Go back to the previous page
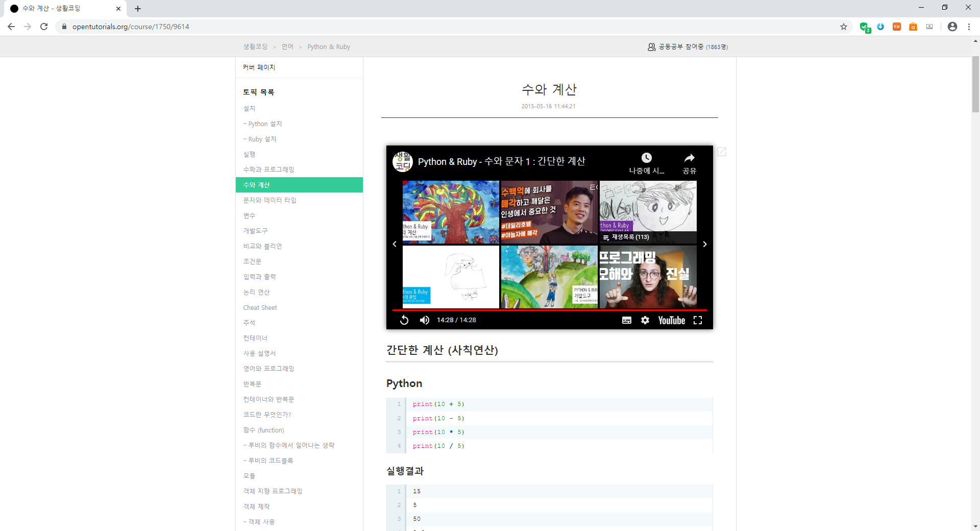Viewport: 980px width, 531px height. tap(11, 27)
